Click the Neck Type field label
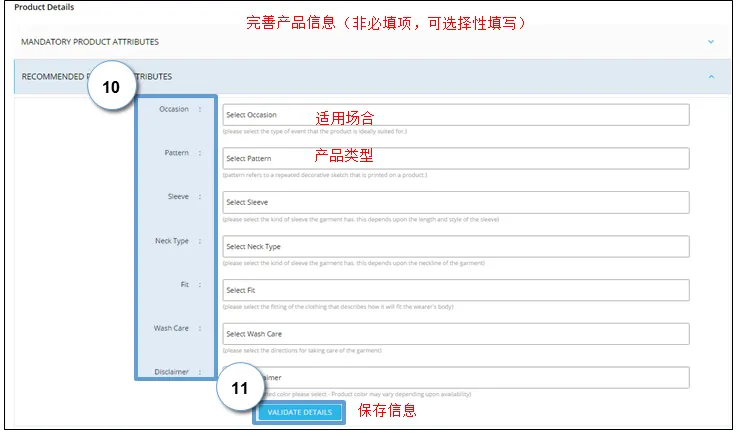Screen dimensions: 740x433 172,241
